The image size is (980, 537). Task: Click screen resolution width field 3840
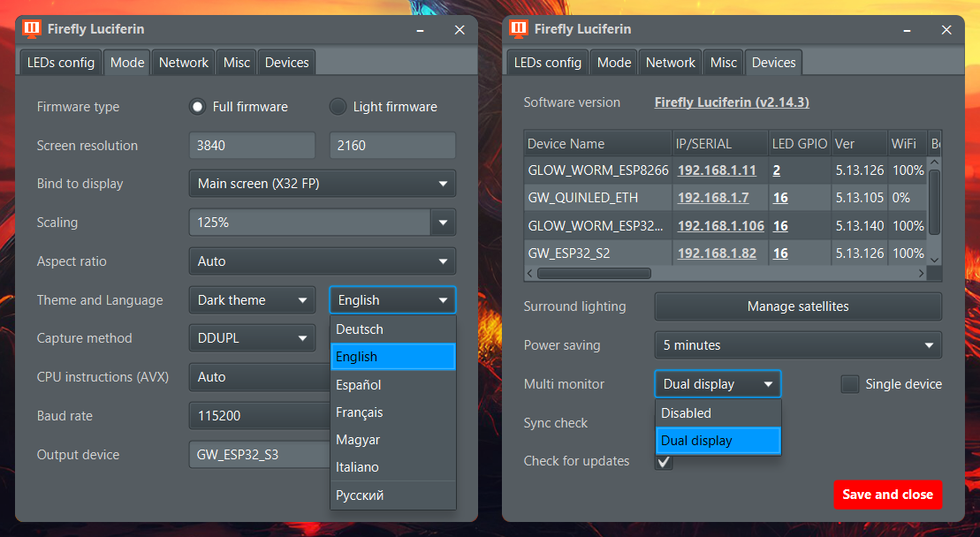[x=253, y=146]
